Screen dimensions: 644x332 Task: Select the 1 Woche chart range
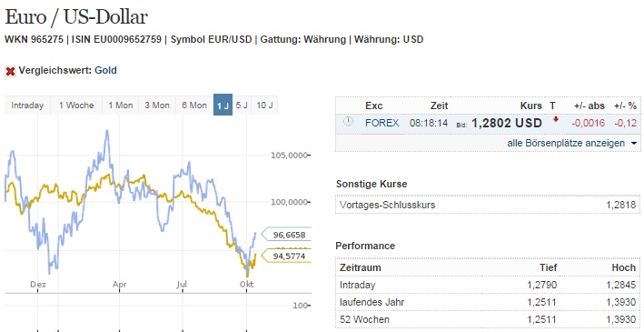[76, 106]
